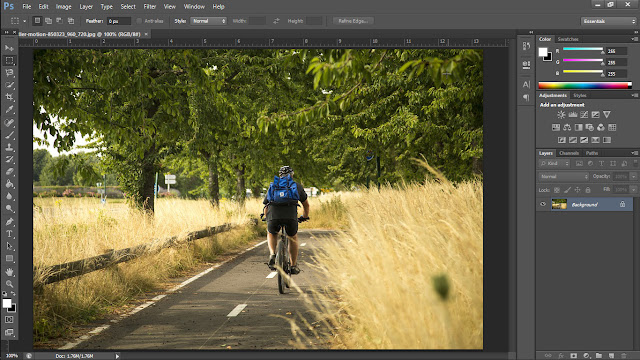Click the foreground color swatch in Color panel
640x360 pixels.
pyautogui.click(x=543, y=52)
